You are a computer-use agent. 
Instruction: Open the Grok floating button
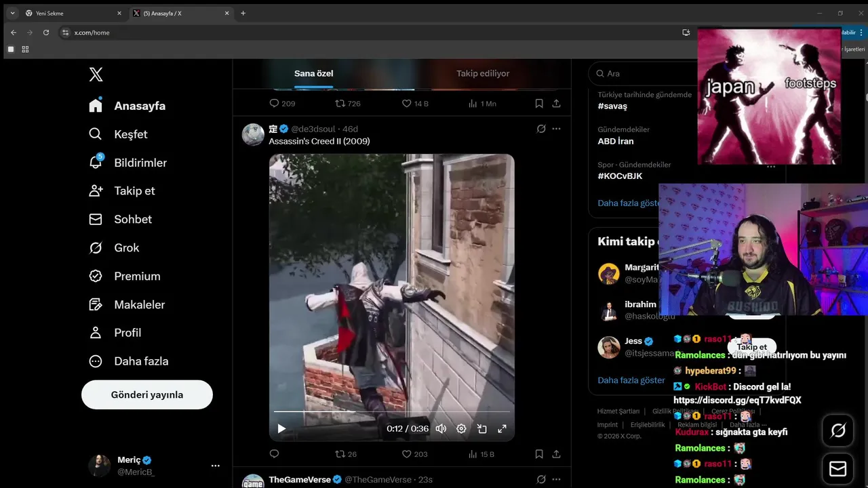[838, 430]
